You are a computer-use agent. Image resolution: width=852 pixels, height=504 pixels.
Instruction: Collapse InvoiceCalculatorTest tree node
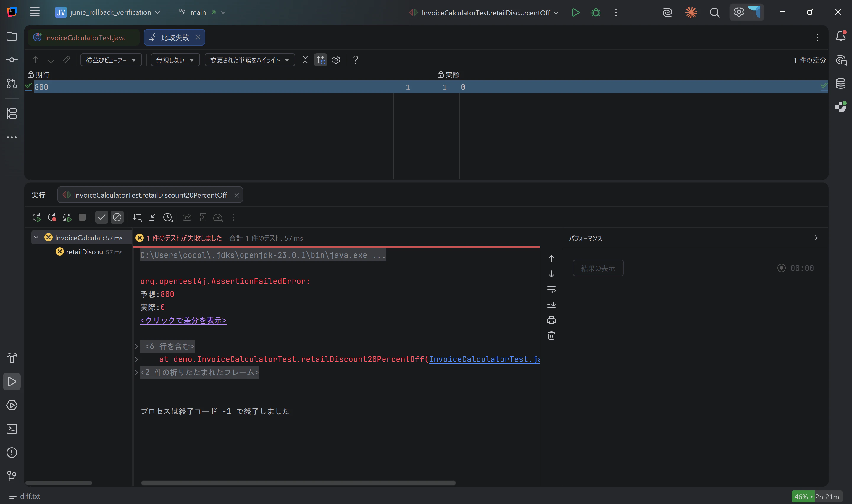click(x=36, y=238)
